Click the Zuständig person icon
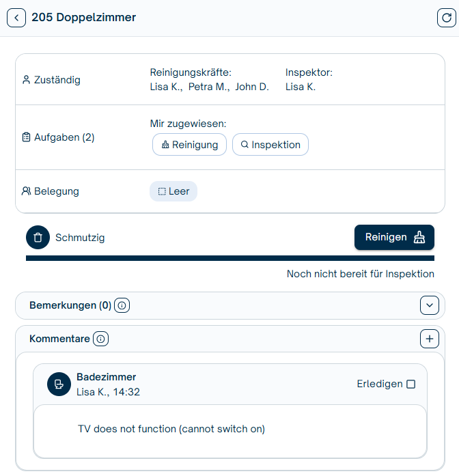 pyautogui.click(x=26, y=80)
